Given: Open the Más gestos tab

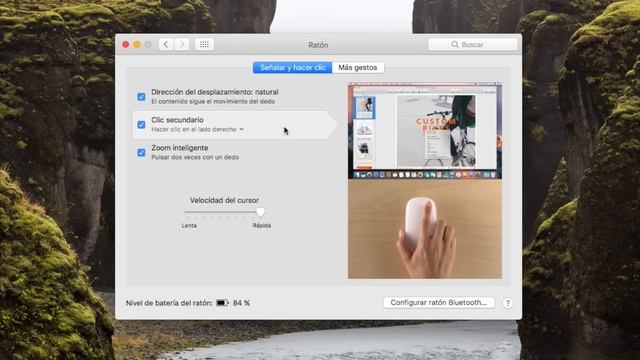Looking at the screenshot, I should (358, 68).
